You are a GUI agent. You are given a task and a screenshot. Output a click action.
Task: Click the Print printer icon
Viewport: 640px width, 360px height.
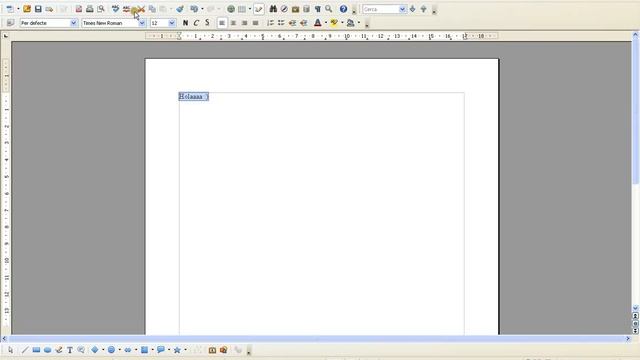[89, 9]
